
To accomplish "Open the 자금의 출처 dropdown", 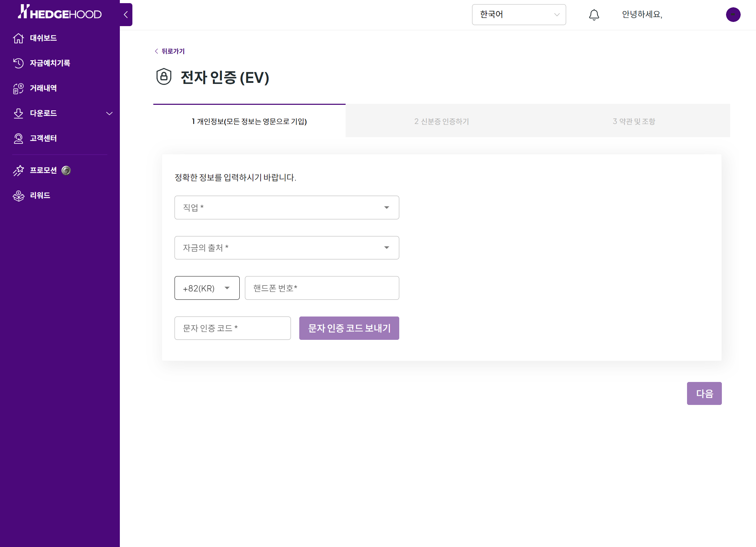I will point(287,248).
